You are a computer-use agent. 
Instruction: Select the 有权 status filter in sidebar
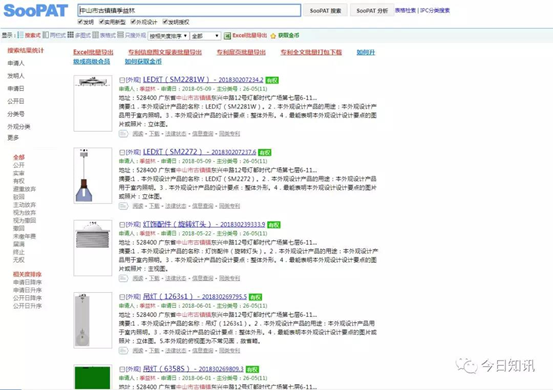tap(19, 181)
